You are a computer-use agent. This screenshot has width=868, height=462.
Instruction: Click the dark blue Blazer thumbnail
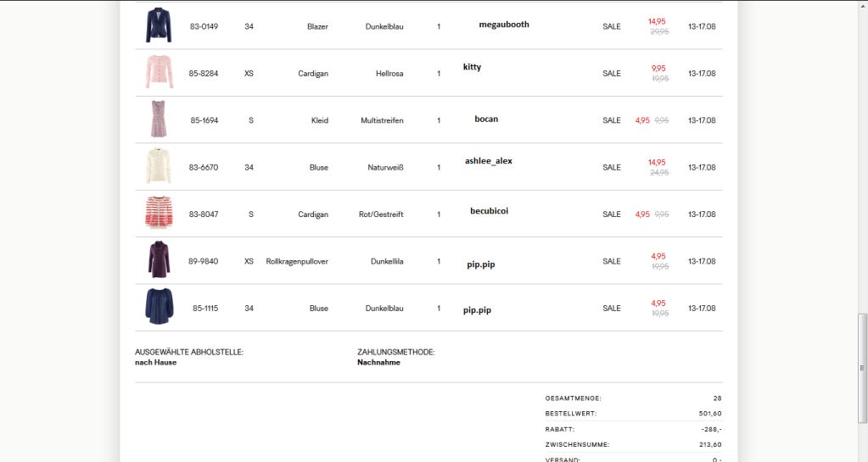point(158,25)
